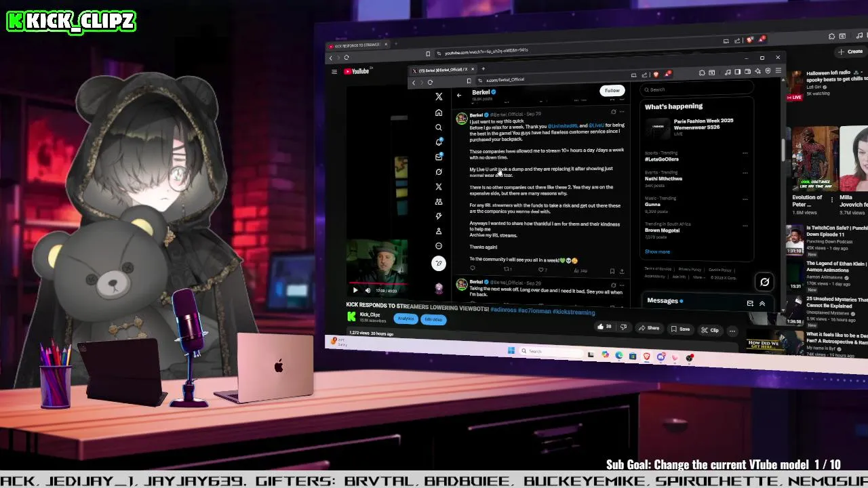Open the Brave main menu in X window
Screen dimensions: 868x488
778,70
